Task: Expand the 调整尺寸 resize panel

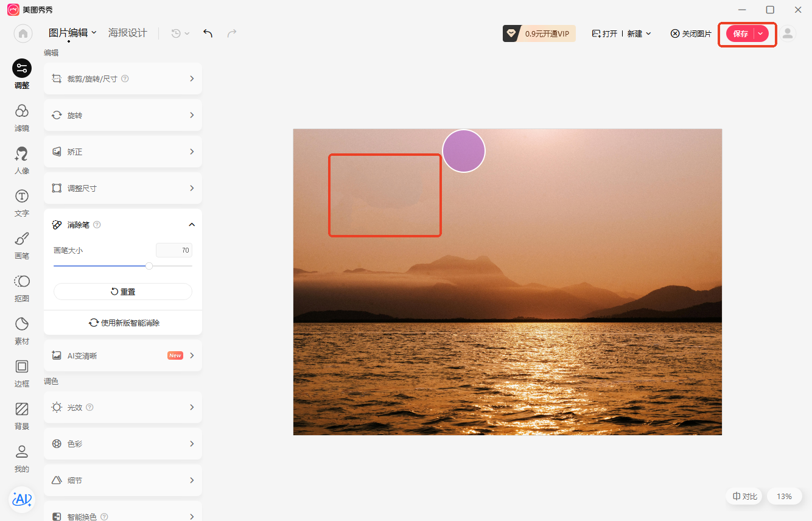Action: 123,188
